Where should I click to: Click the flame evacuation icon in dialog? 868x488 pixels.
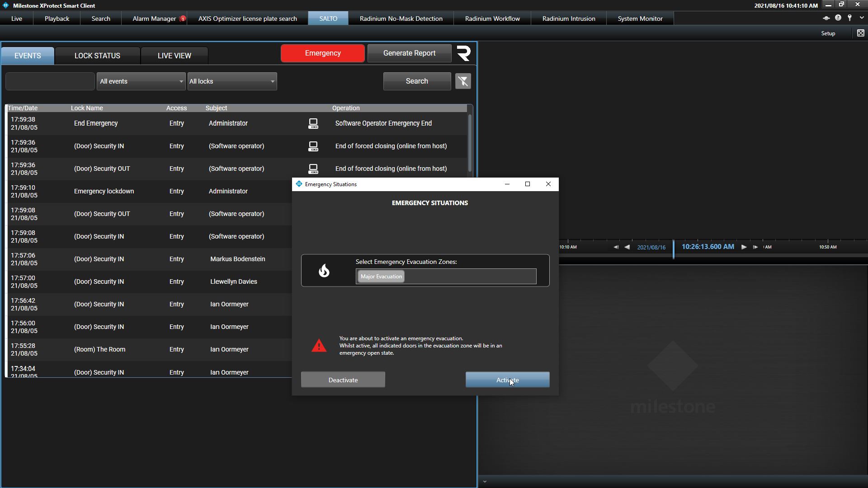click(x=324, y=271)
